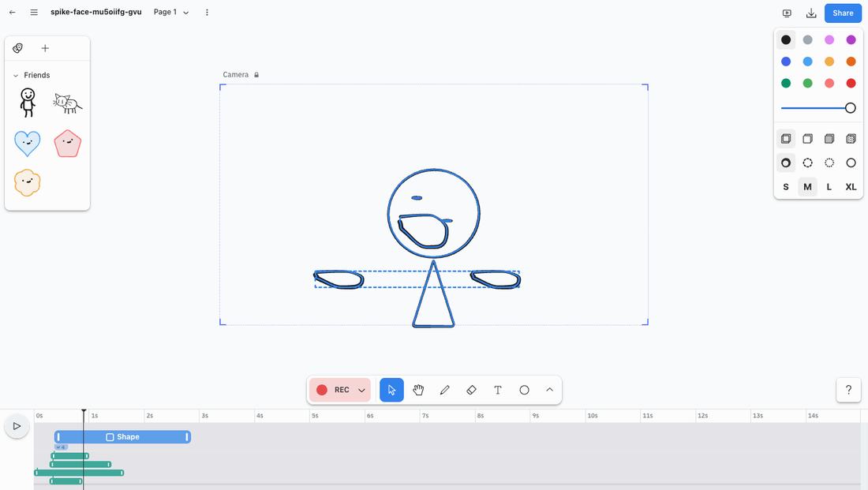Viewport: 868px width, 490px height.
Task: Select the blue heart sticker
Action: 27,144
